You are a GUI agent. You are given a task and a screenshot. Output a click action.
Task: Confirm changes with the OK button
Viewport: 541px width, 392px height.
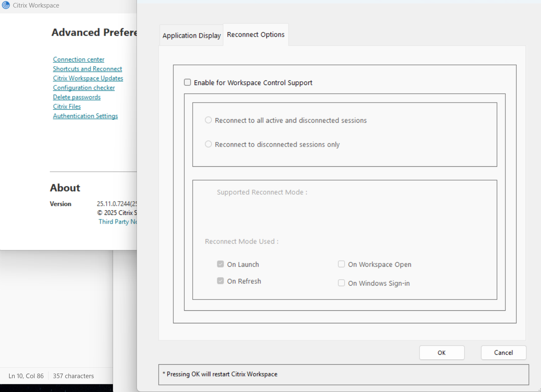[442, 353]
